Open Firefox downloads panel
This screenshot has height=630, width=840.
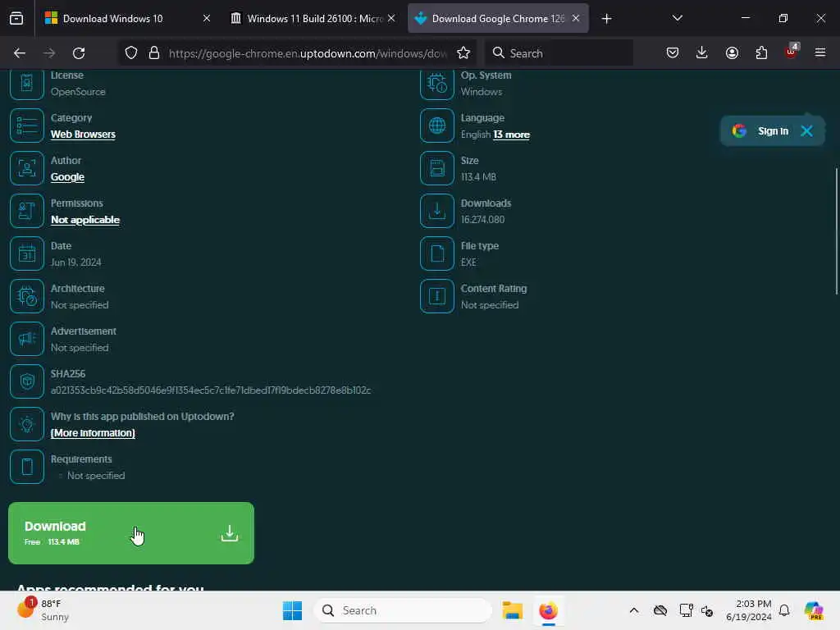point(702,53)
